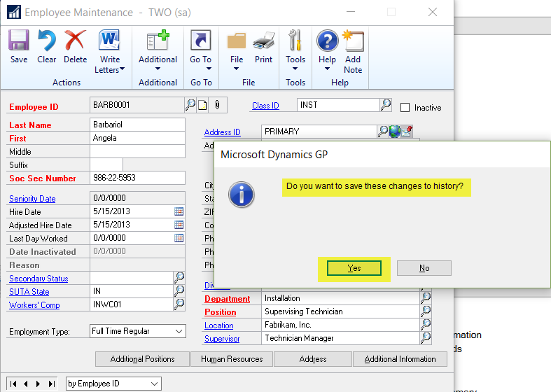Open Location lookup magnifier
Screen dimensions: 551x392
point(426,325)
